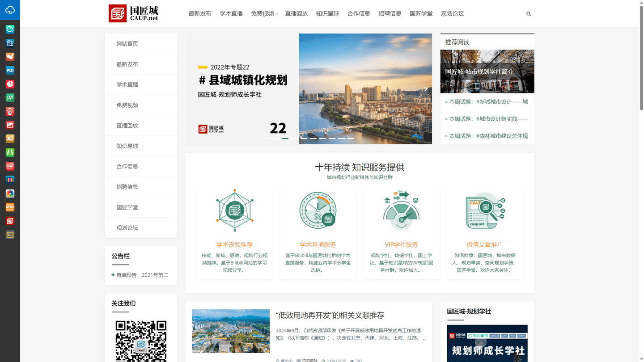Open 最新发布 in top navigation
This screenshot has height=362, width=644.
pyautogui.click(x=200, y=13)
